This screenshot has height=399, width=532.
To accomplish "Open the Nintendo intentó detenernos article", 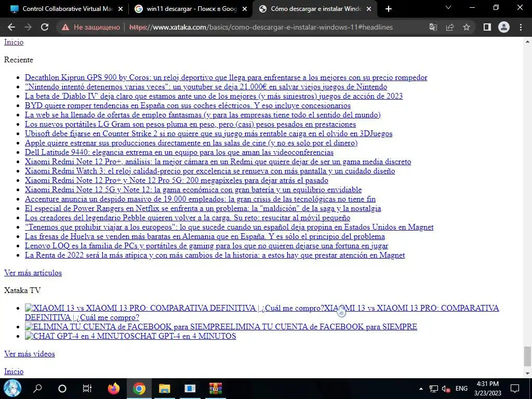I will pos(206,87).
